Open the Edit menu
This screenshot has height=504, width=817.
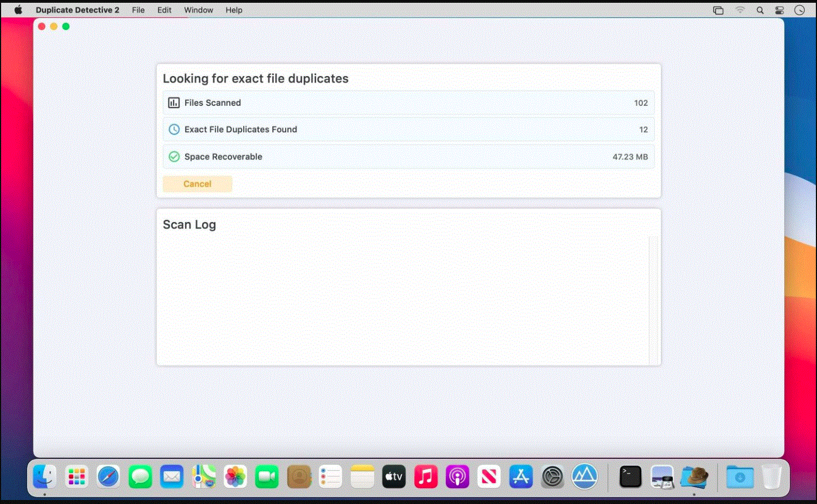click(164, 10)
